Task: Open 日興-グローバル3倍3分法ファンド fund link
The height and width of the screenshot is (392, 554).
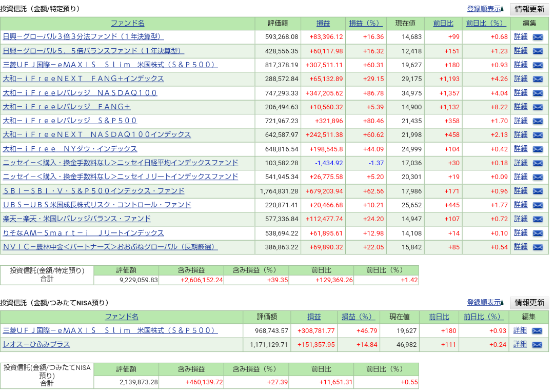Action: pyautogui.click(x=84, y=36)
